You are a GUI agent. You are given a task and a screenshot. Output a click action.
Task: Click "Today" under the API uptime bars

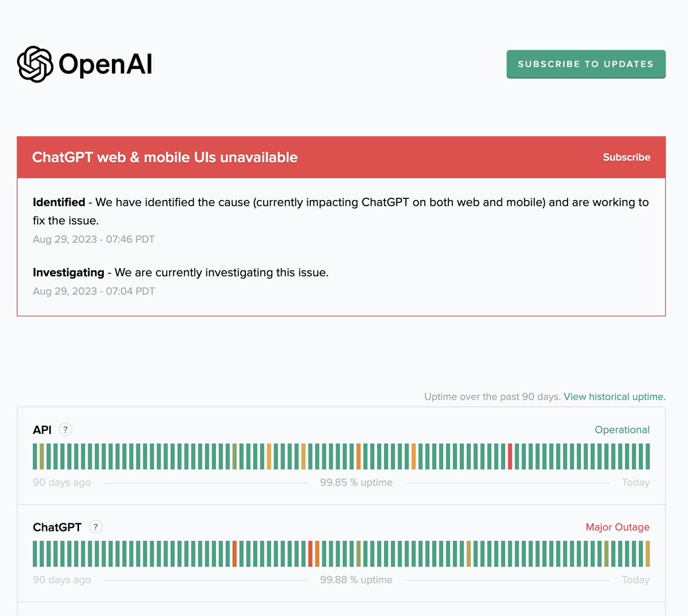pyautogui.click(x=636, y=482)
